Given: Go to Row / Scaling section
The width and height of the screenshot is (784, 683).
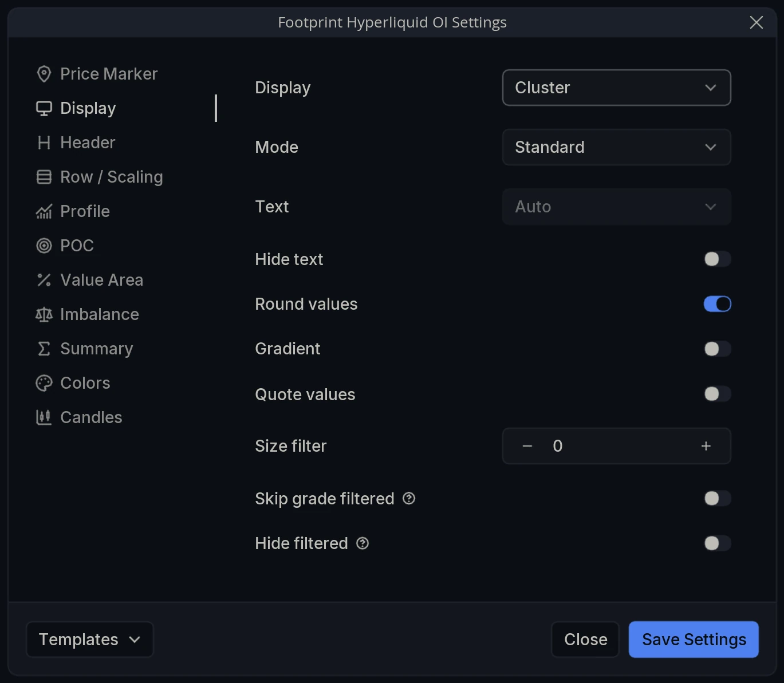Looking at the screenshot, I should 112,177.
